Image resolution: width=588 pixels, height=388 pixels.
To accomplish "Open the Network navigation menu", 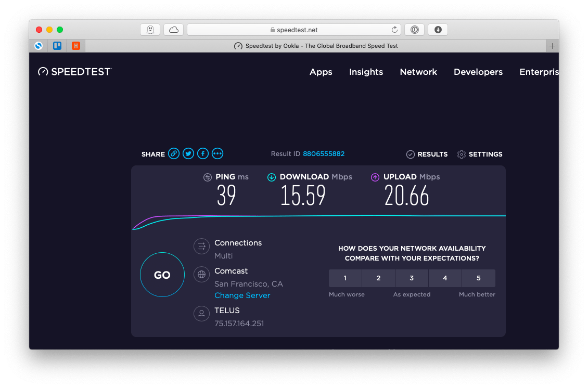I will (x=418, y=72).
